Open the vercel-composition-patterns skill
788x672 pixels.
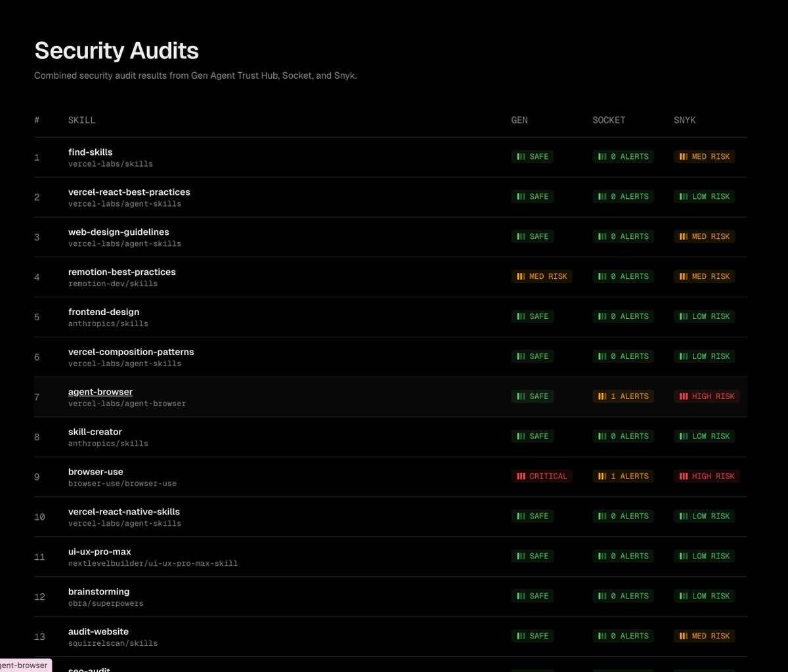131,352
